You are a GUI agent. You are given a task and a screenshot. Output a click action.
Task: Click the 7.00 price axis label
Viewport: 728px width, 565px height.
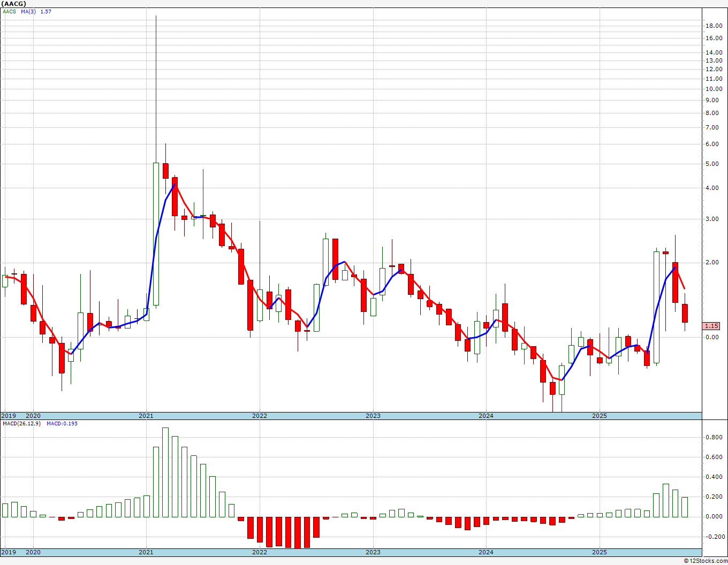(713, 127)
